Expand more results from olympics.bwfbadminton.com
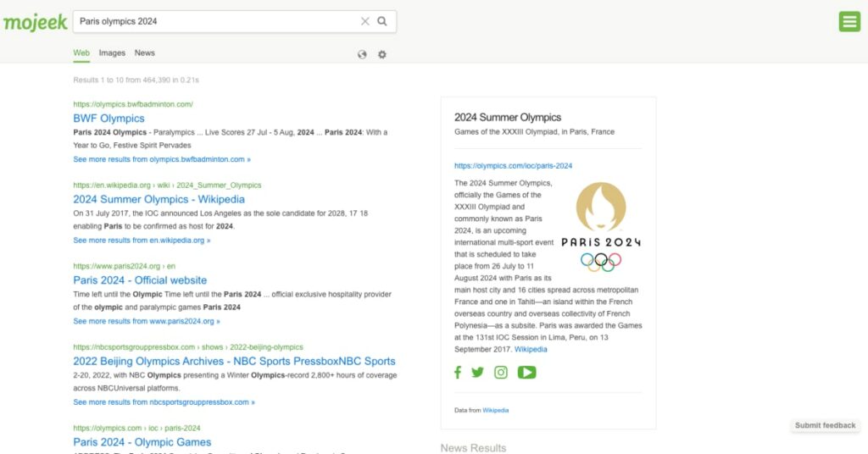The height and width of the screenshot is (454, 868). [x=162, y=159]
